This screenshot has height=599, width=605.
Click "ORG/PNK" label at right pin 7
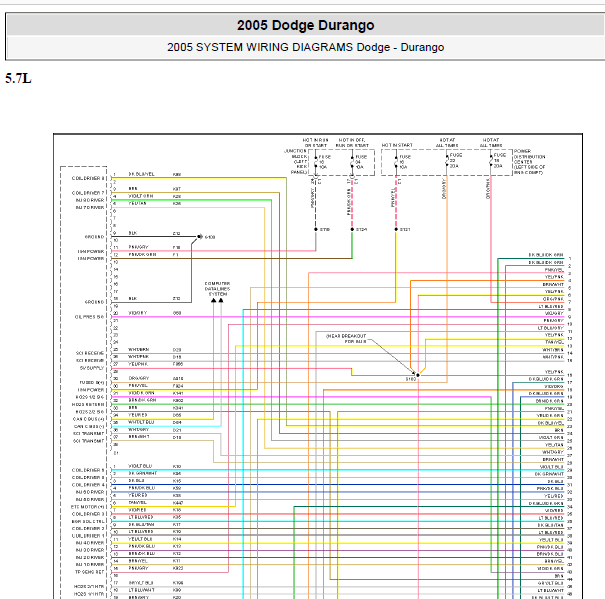click(x=554, y=299)
